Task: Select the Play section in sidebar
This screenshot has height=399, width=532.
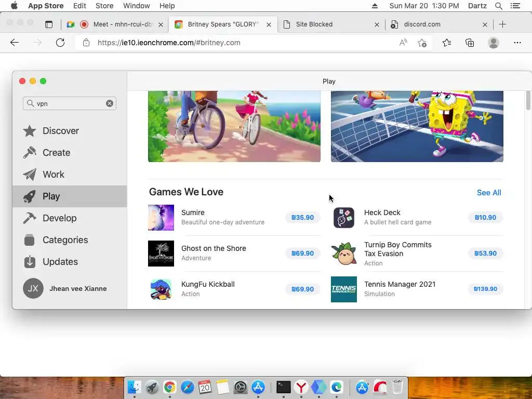Action: pyautogui.click(x=70, y=196)
